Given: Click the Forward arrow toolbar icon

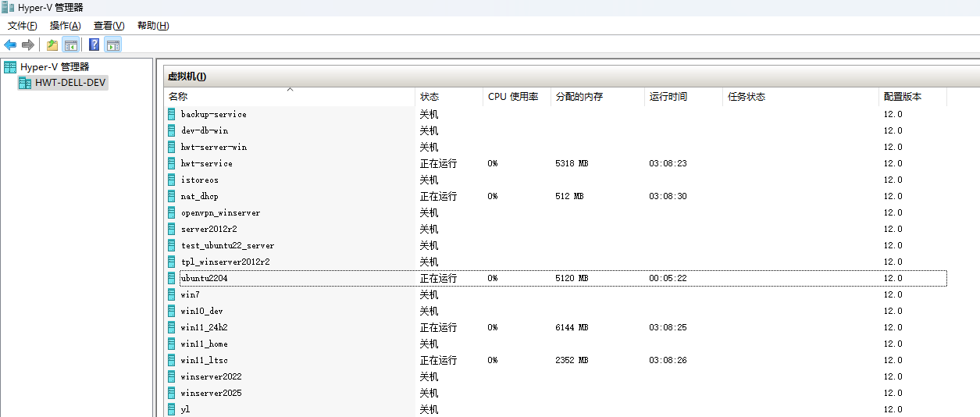Looking at the screenshot, I should (x=28, y=45).
